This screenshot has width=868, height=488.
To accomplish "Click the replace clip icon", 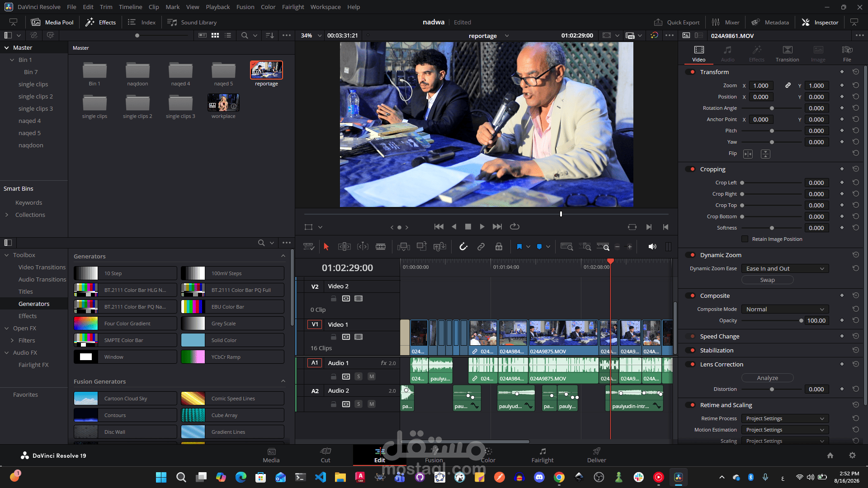I will [439, 247].
